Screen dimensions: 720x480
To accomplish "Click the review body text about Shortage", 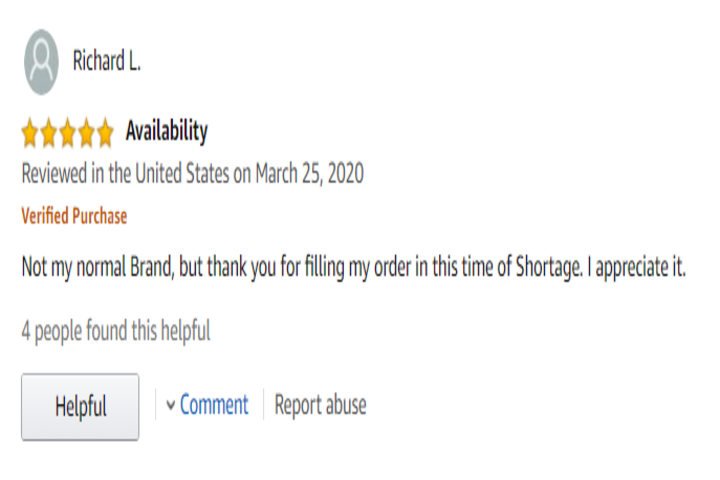I will click(x=354, y=267).
